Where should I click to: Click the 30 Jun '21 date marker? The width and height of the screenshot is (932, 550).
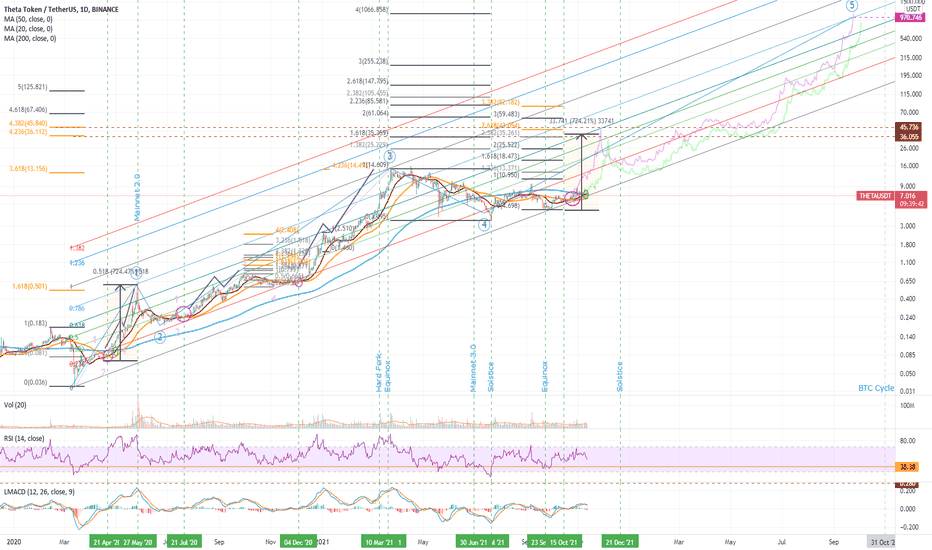(474, 542)
